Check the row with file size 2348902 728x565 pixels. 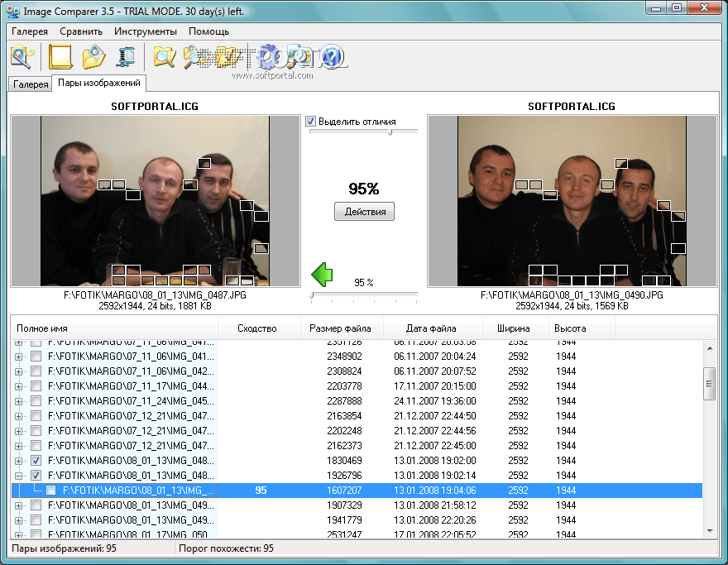coord(36,357)
